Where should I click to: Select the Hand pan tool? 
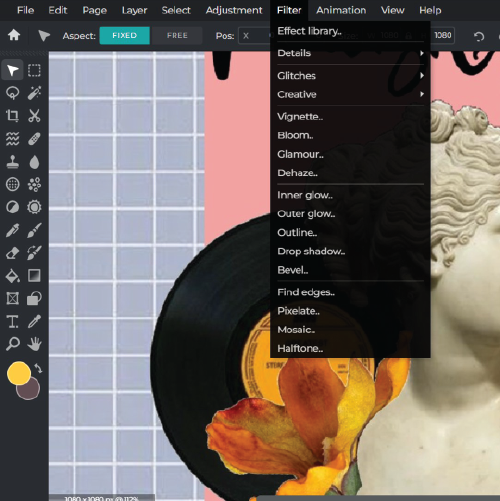34,344
